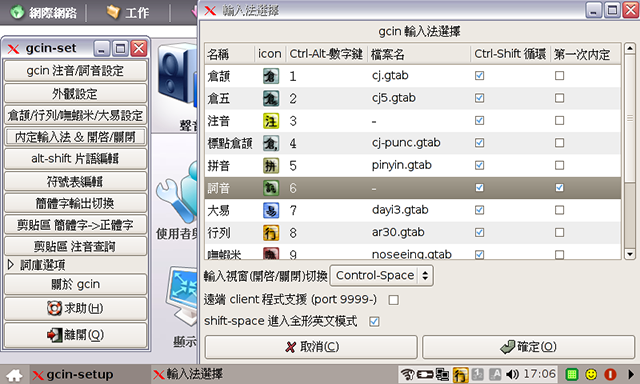Open the Control-Space toggle key dropdown

click(x=382, y=276)
